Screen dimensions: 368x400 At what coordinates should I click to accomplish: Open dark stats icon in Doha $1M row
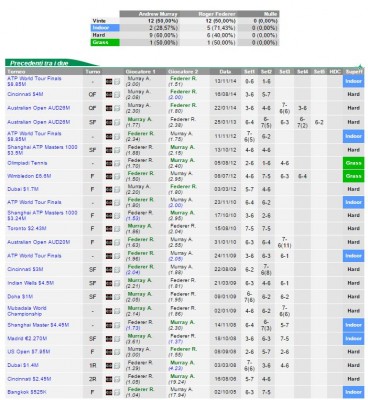[109, 297]
